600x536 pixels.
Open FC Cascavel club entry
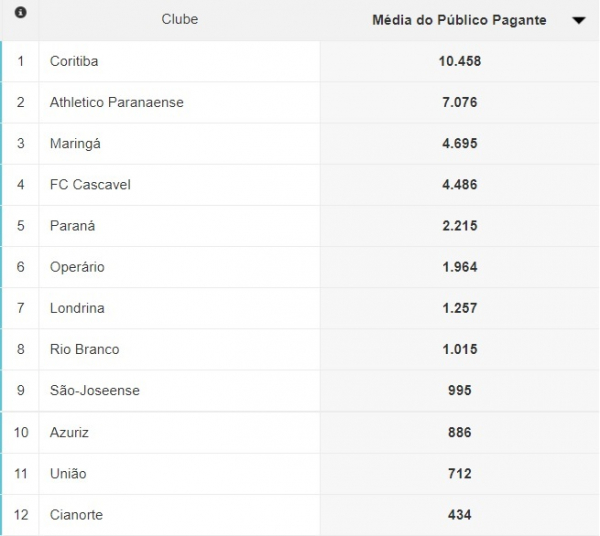(x=90, y=184)
